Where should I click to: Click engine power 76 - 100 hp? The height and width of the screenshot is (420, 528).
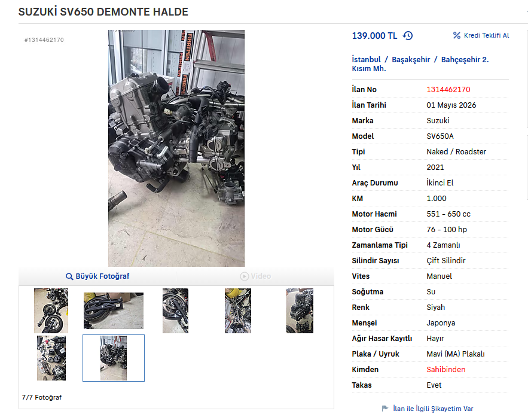(x=447, y=229)
